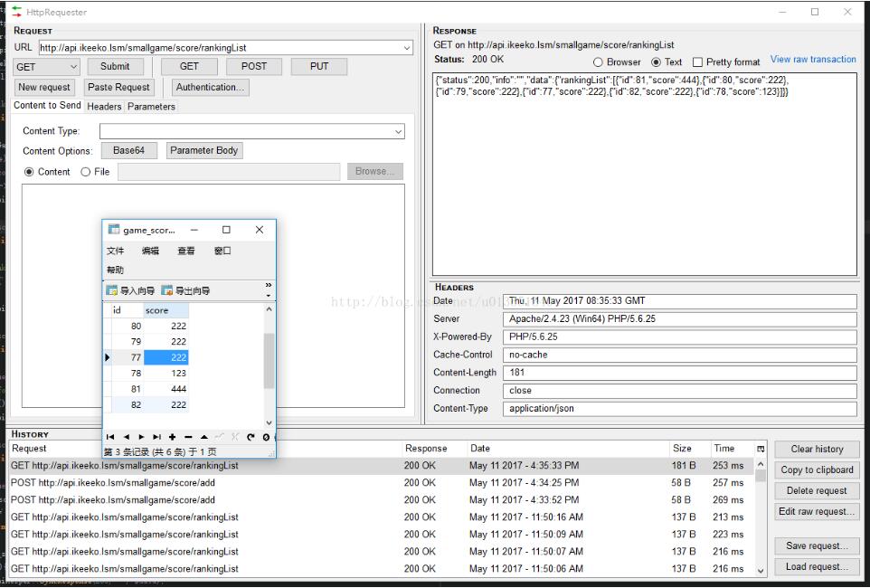
Task: Select the File radio option
Action: point(86,172)
